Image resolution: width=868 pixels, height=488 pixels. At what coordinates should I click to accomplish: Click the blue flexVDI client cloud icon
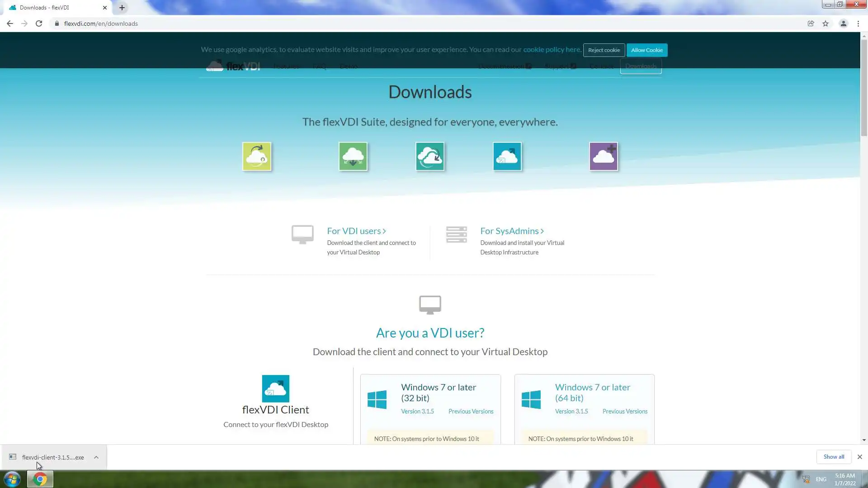pos(507,156)
